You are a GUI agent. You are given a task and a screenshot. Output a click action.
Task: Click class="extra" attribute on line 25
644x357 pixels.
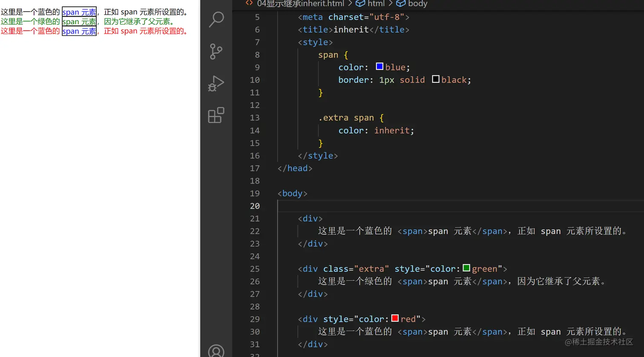coord(356,269)
